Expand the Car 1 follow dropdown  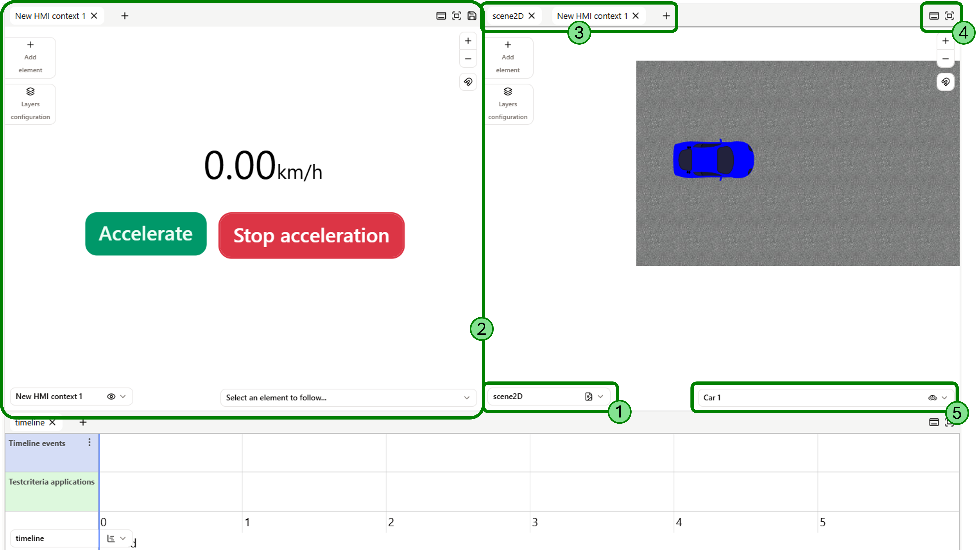[x=944, y=398]
